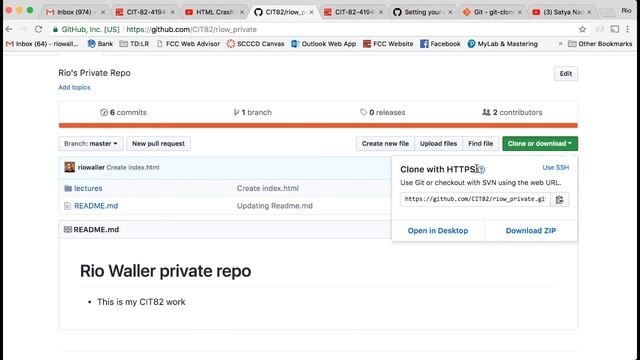Screen dimensions: 640x360
Task: Switch to the Git - git-clone tab
Action: (492, 12)
